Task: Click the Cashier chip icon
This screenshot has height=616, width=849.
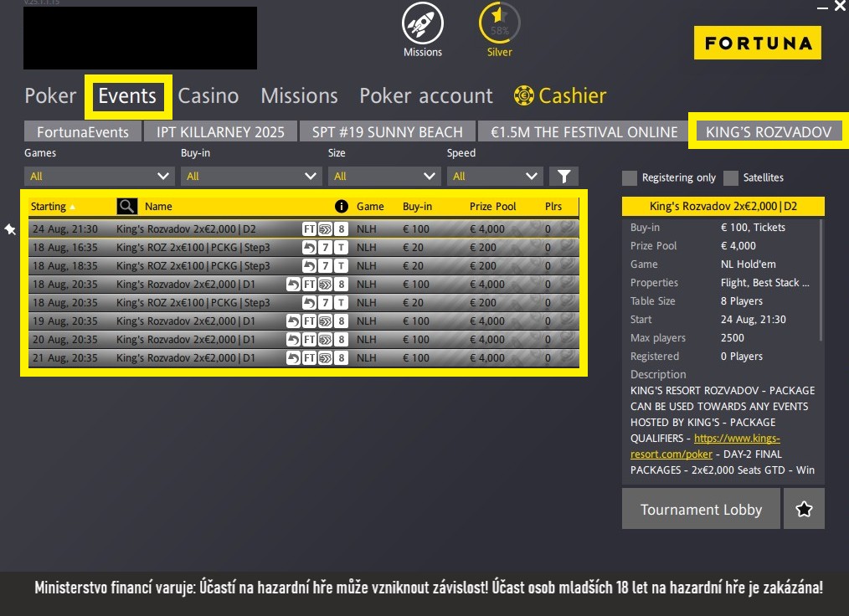Action: [x=524, y=96]
